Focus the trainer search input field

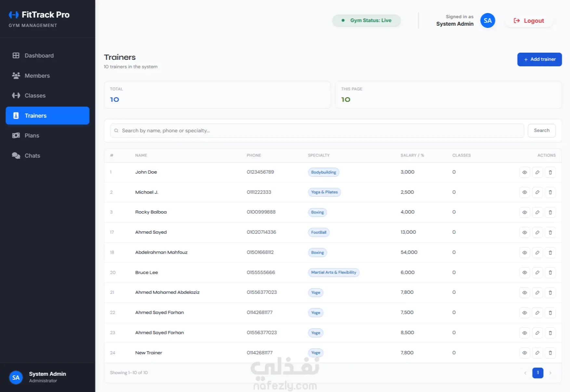click(317, 131)
